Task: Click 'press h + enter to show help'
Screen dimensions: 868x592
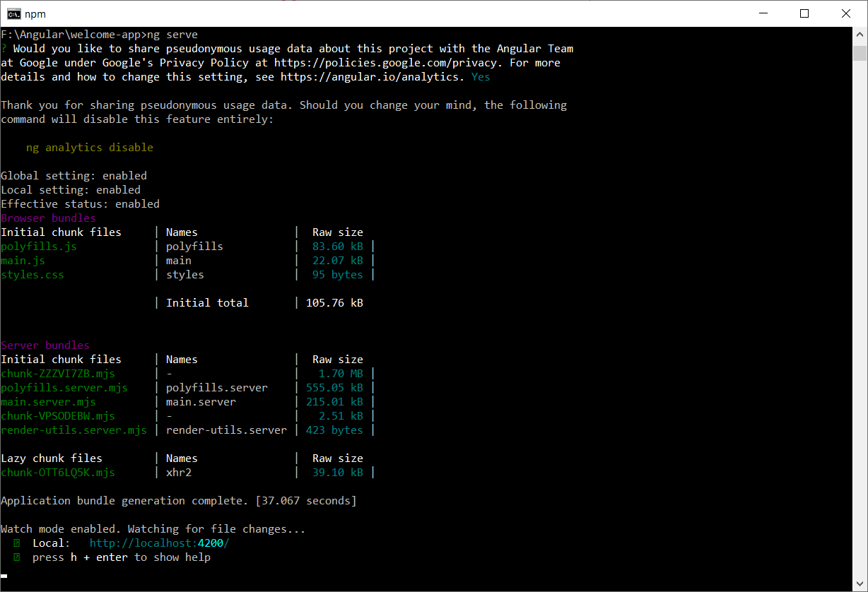Action: coord(122,557)
